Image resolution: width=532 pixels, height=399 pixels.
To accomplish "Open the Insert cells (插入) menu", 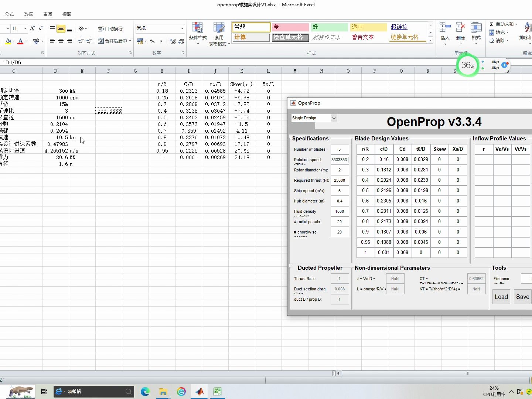I will point(445,34).
